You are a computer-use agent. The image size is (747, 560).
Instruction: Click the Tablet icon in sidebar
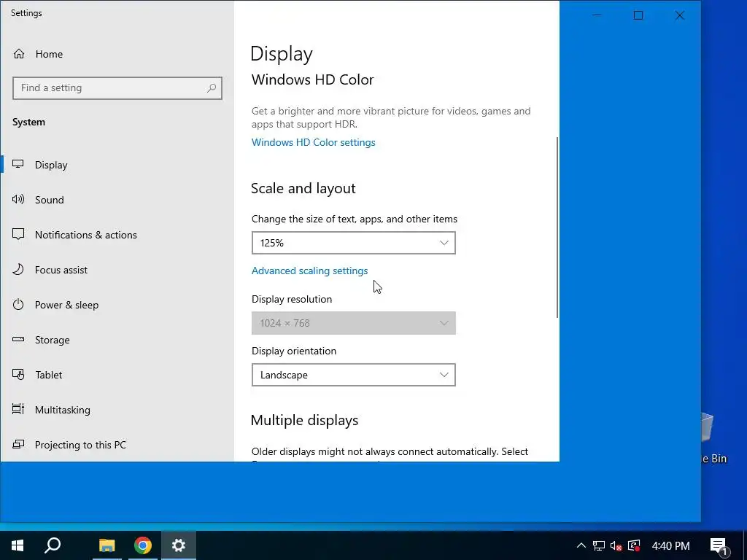point(18,374)
